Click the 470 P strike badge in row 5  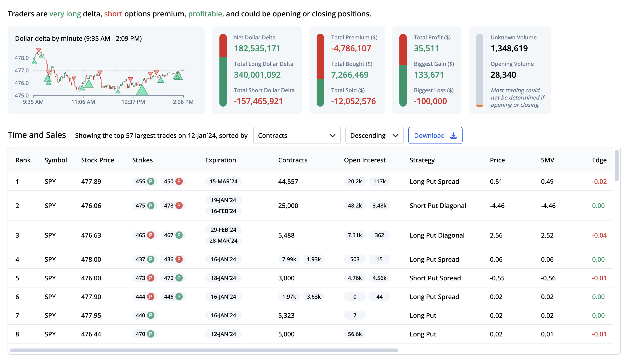[x=173, y=278]
